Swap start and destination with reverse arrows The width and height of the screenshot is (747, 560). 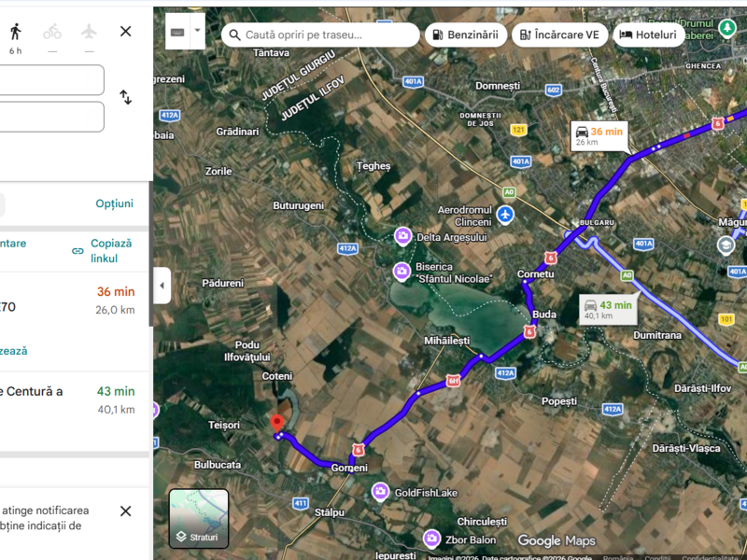(126, 97)
